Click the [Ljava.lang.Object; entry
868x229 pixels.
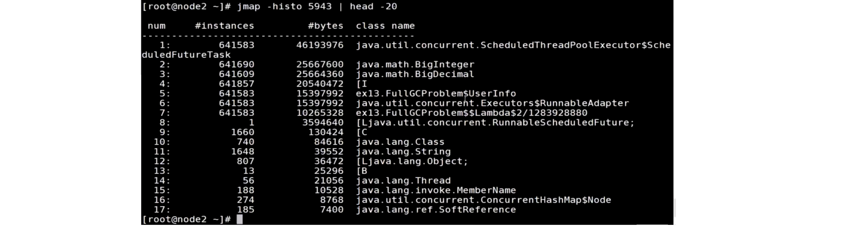point(412,161)
